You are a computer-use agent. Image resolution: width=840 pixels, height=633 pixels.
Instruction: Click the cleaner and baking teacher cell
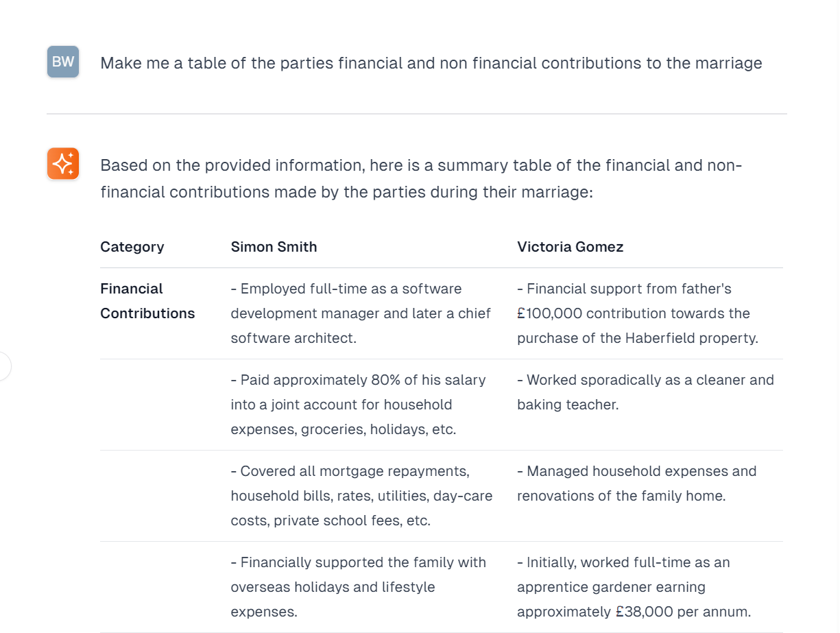click(645, 392)
